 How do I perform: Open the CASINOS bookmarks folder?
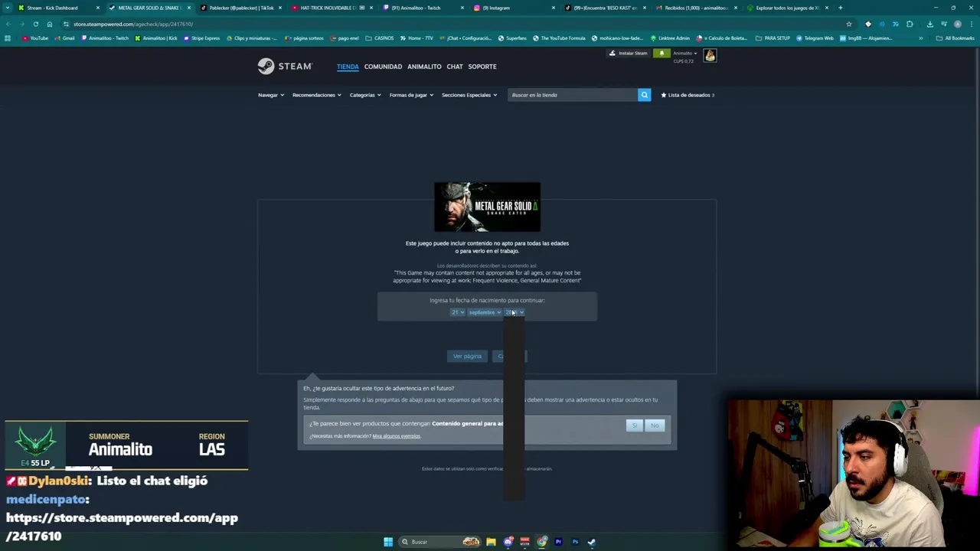(380, 38)
